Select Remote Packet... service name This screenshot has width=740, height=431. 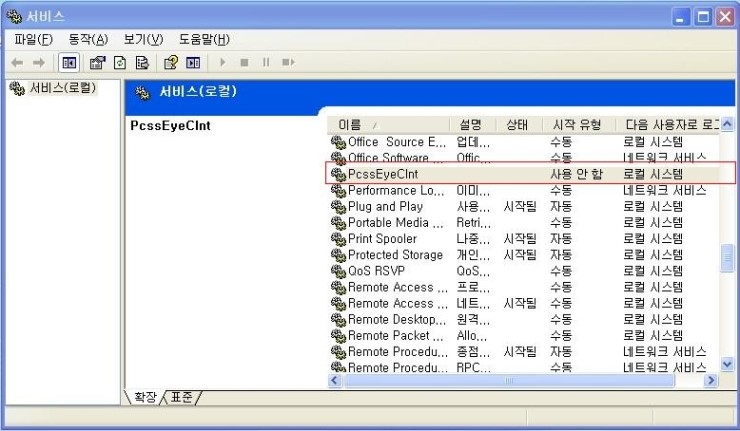[395, 336]
